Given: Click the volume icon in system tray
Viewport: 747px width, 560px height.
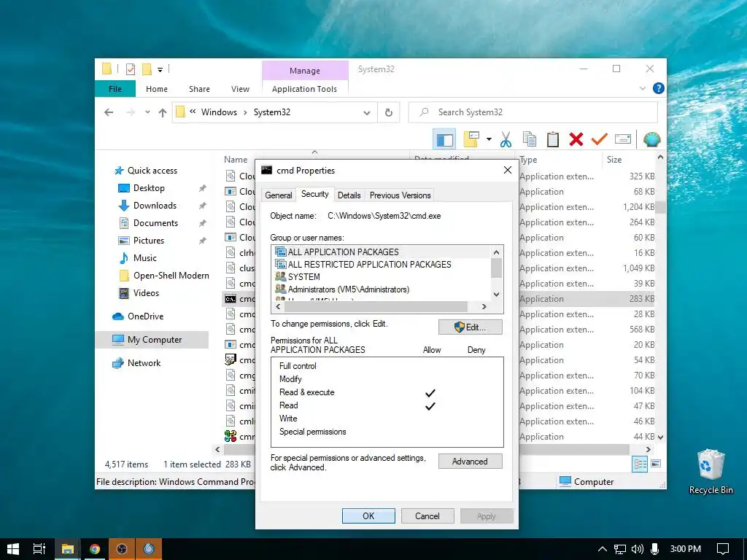Looking at the screenshot, I should coord(637,549).
